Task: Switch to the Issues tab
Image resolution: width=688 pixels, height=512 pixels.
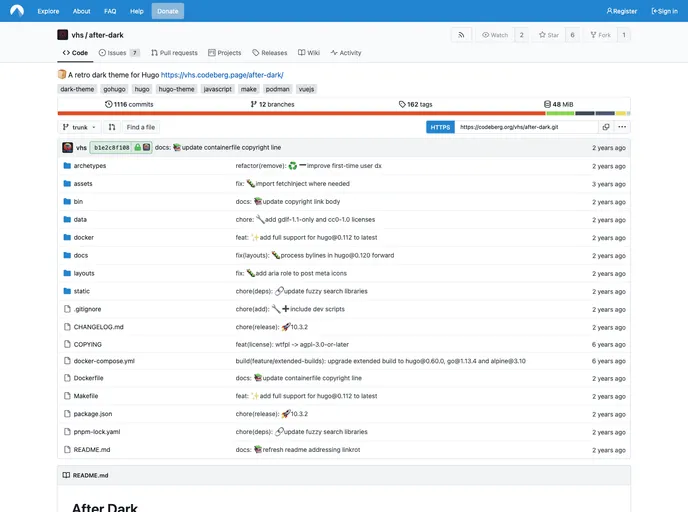Action: (116, 53)
